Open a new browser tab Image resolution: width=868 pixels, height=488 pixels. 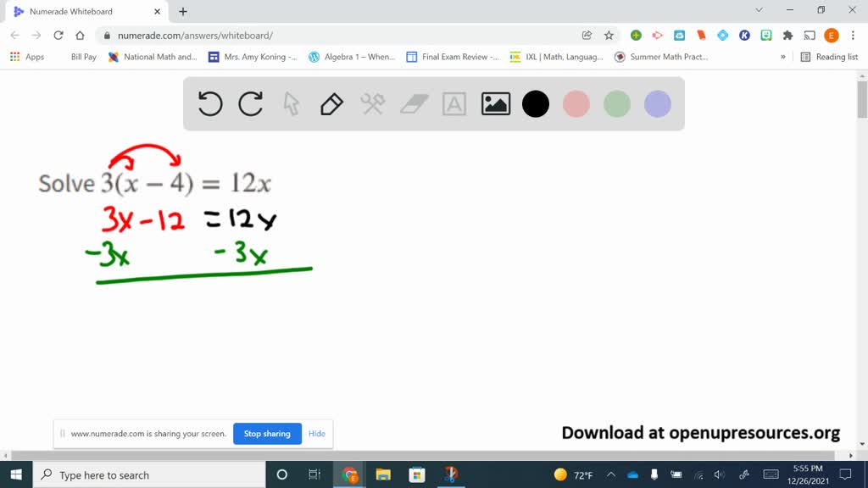182,12
